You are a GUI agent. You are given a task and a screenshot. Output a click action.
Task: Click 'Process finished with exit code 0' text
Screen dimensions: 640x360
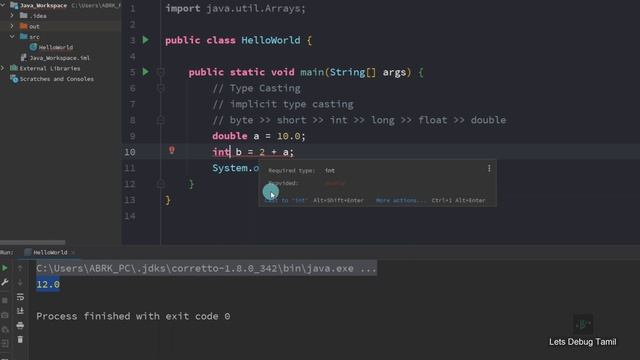click(x=133, y=316)
